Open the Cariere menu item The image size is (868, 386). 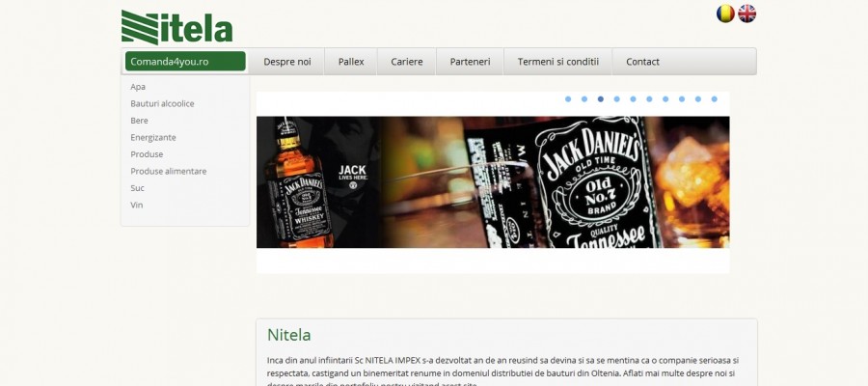[x=407, y=62]
